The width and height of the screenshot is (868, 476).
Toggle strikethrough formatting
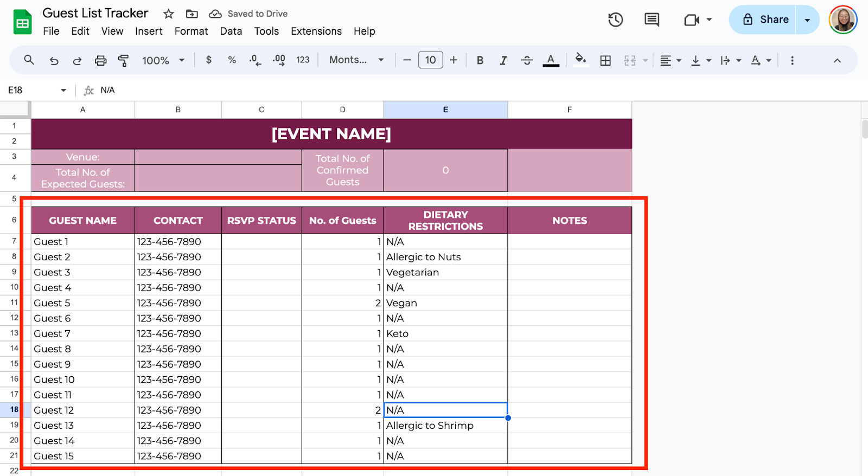pos(527,61)
